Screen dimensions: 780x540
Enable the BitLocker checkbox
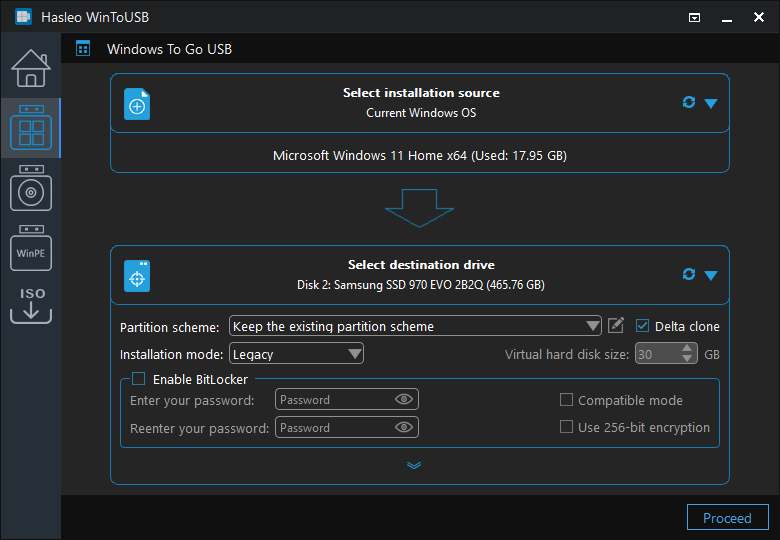(x=138, y=379)
